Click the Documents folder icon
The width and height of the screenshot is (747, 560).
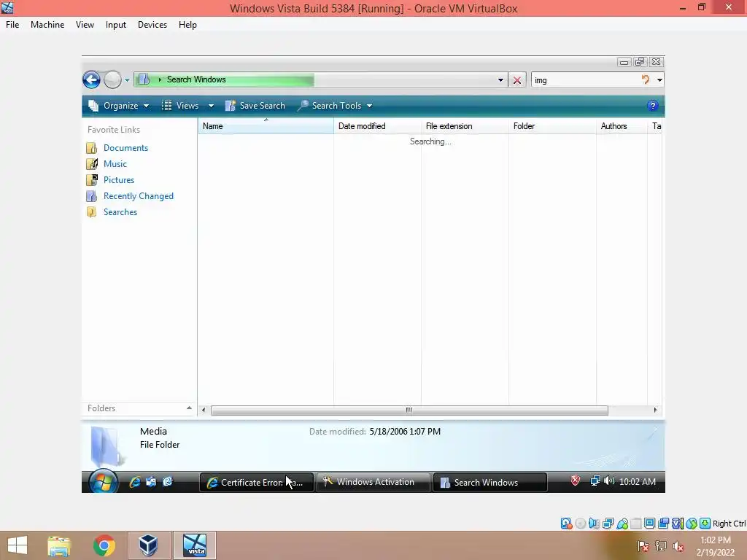click(x=91, y=148)
